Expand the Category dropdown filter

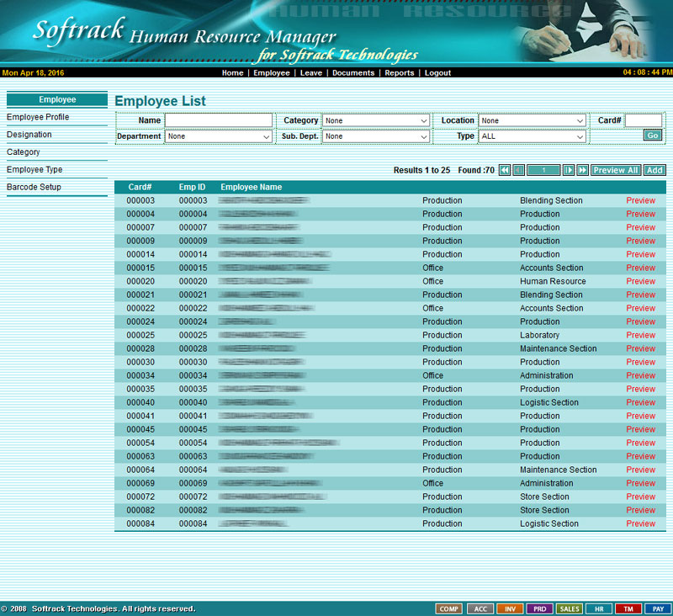pos(377,121)
